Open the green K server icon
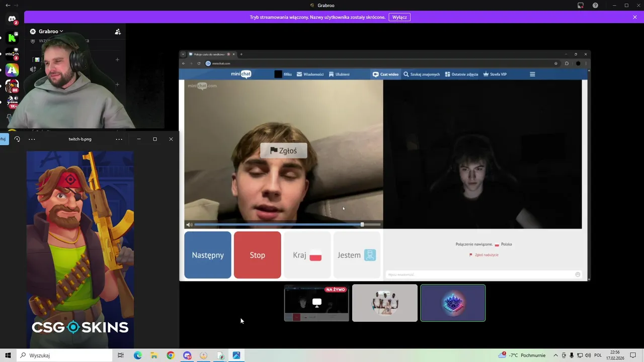644x362 pixels. tap(12, 37)
